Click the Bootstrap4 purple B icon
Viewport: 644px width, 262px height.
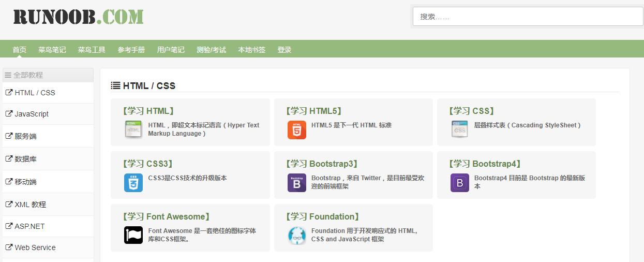[x=460, y=183]
